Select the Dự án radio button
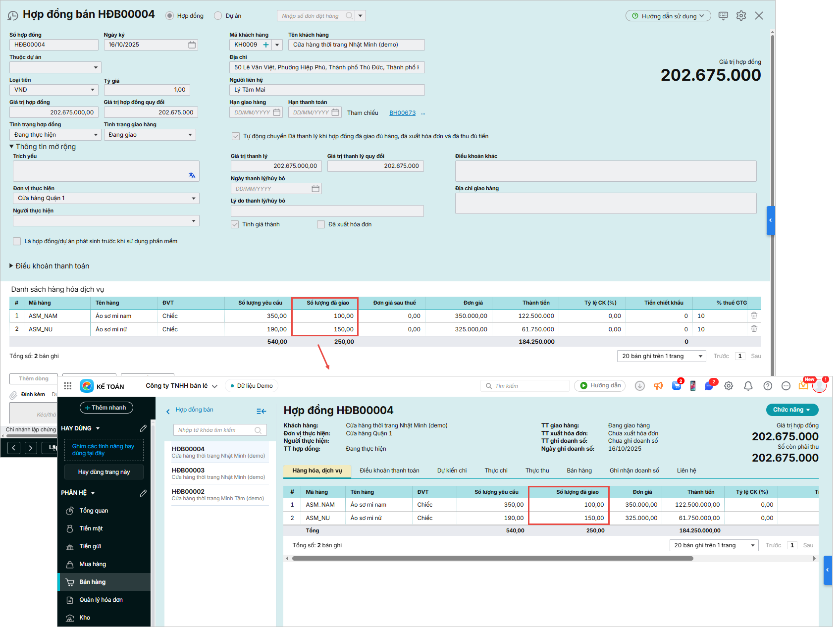This screenshot has width=840, height=629. click(x=218, y=16)
